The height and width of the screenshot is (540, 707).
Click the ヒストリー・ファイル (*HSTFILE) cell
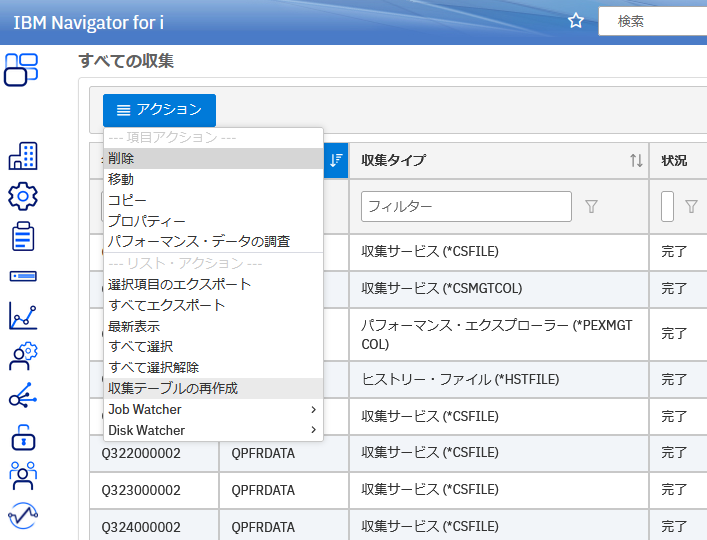pos(499,380)
